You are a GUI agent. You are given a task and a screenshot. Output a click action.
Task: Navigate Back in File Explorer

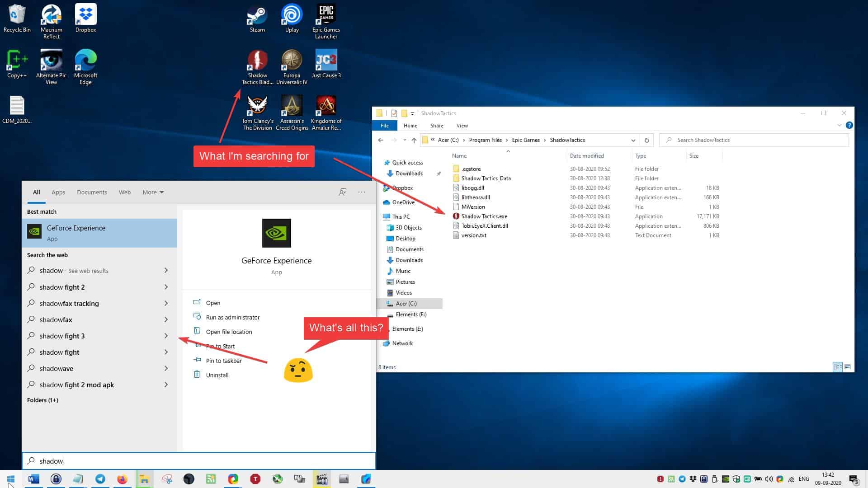point(381,140)
